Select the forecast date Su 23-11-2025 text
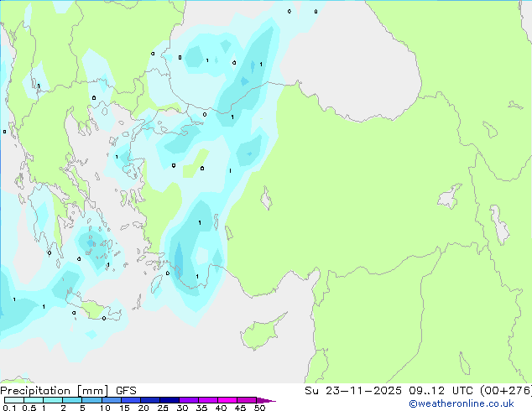 click(353, 391)
